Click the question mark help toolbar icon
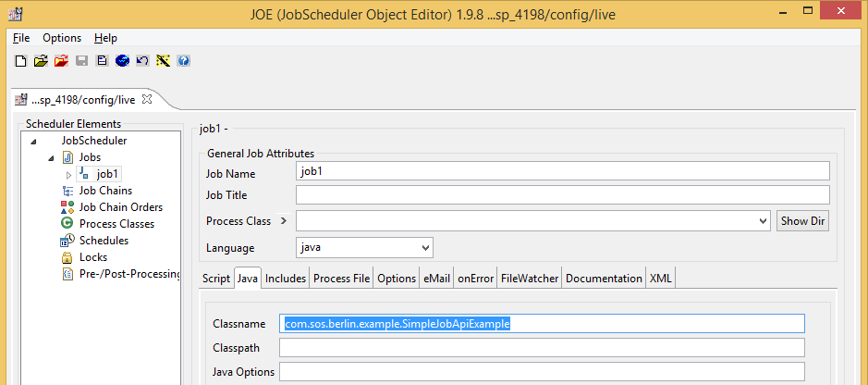The image size is (868, 385). coord(183,61)
